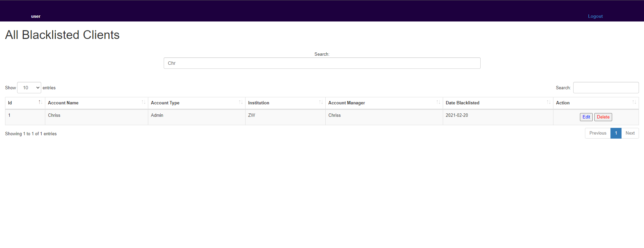Select the 2021-02-20 date cell
The height and width of the screenshot is (248, 644).
pos(498,117)
